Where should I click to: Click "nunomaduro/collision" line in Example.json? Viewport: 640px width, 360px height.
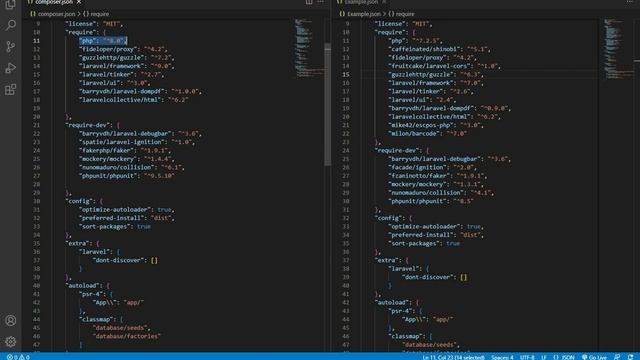coord(441,193)
